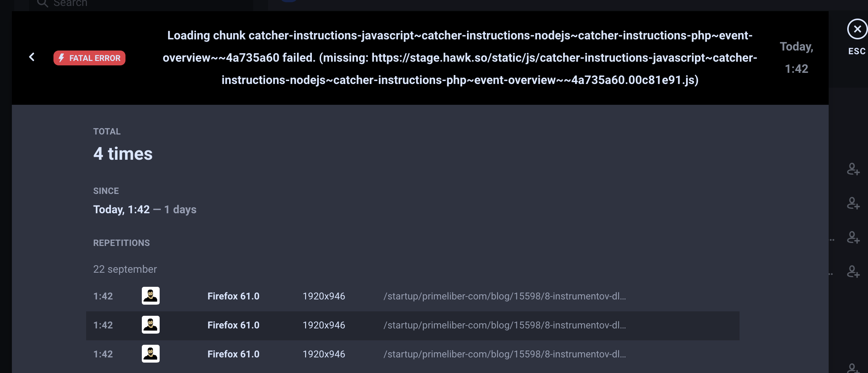Viewport: 868px width, 373px height.
Task: Open the third repetition's blog URL path
Action: [505, 354]
